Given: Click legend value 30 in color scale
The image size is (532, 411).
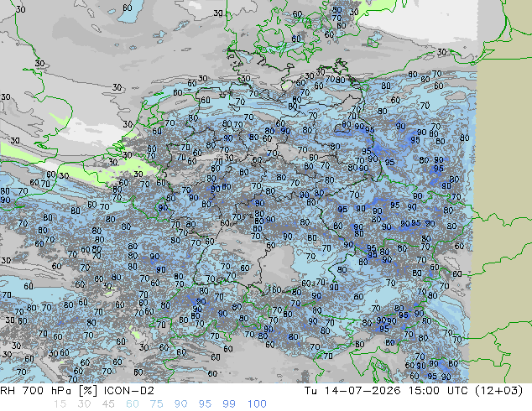Looking at the screenshot, I should [84, 404].
